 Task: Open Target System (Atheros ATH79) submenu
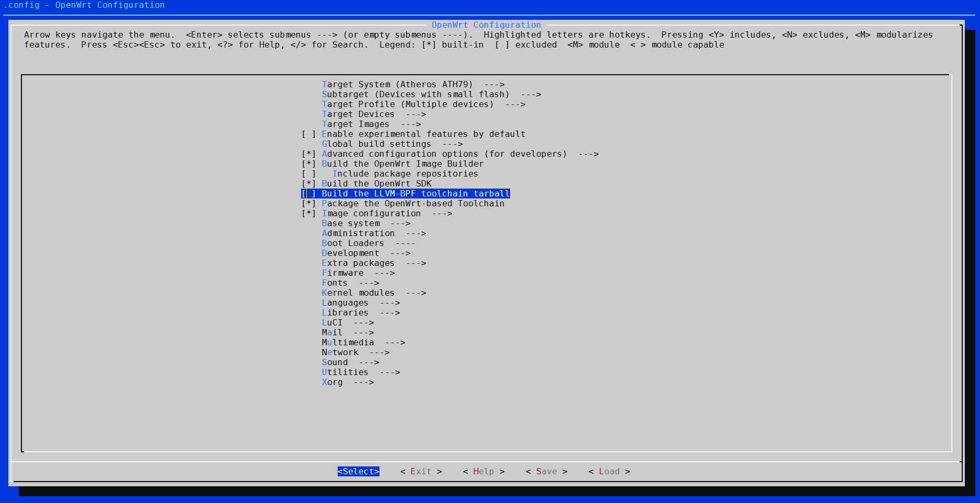[x=413, y=85]
